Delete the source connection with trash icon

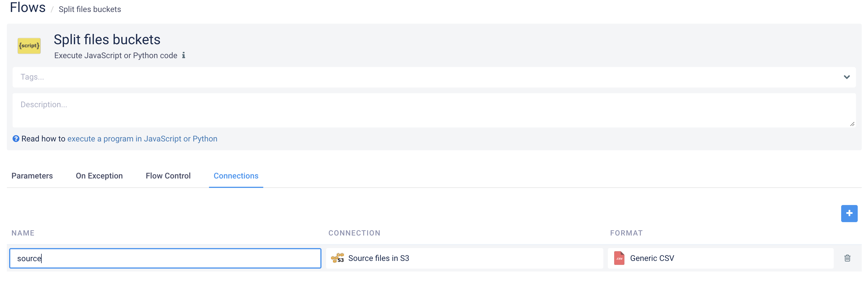pyautogui.click(x=847, y=258)
